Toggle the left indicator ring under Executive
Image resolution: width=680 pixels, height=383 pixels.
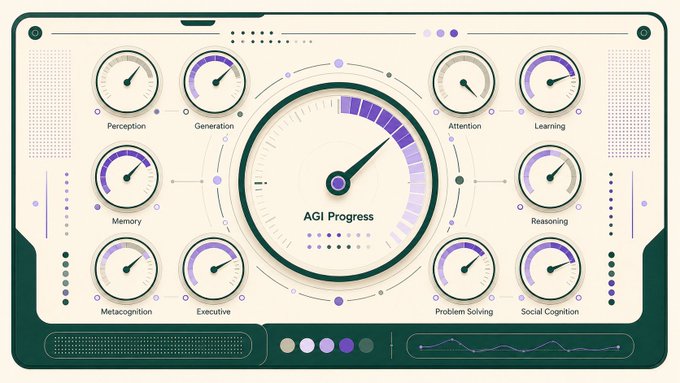pos(186,298)
